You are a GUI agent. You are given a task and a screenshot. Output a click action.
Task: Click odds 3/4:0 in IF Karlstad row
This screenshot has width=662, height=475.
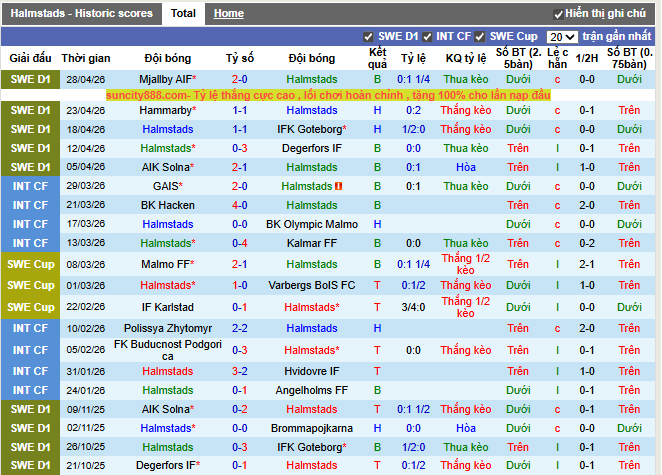pyautogui.click(x=413, y=307)
